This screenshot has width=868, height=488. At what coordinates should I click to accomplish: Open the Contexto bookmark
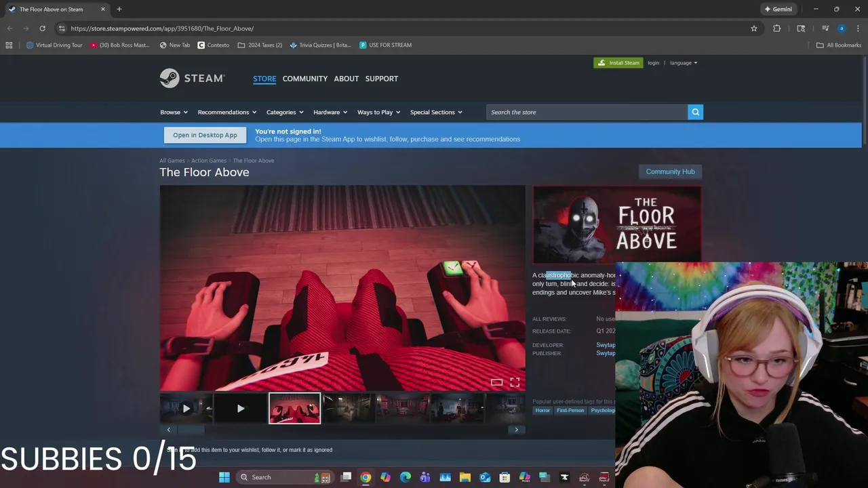[x=214, y=45]
